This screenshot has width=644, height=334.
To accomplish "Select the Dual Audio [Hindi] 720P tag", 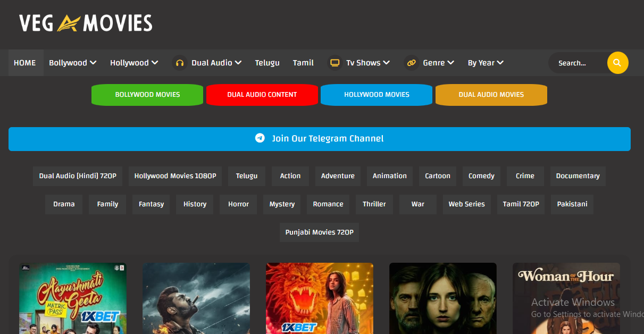I will click(78, 176).
